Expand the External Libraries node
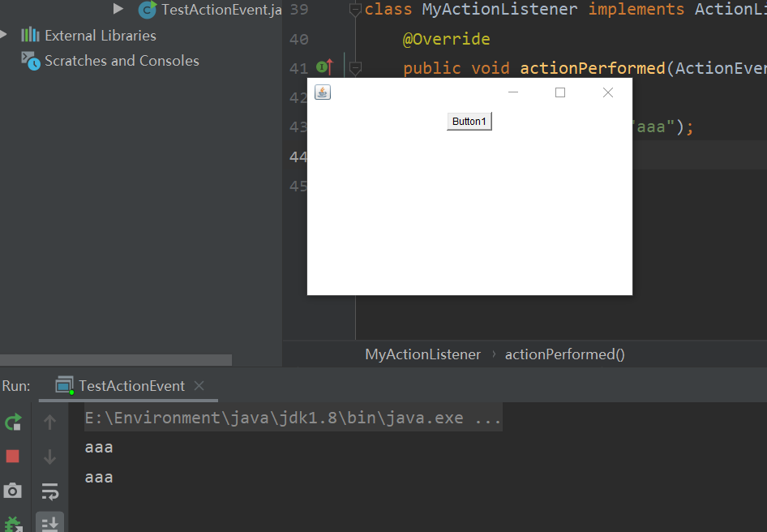 (x=3, y=34)
